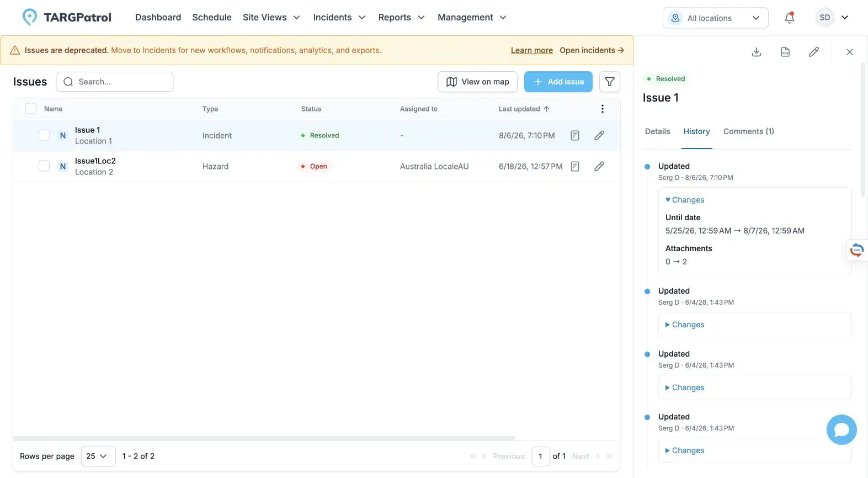Click the Name column header
868x478 pixels.
pos(53,109)
